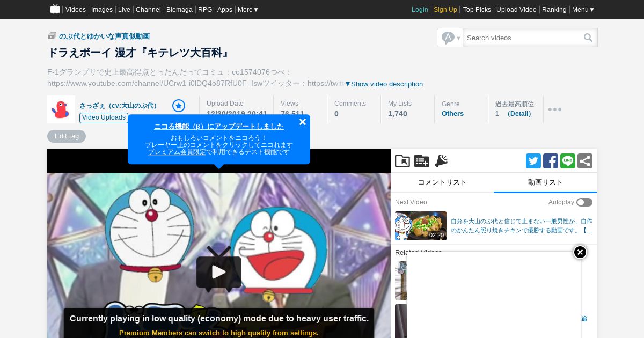644x338 pixels.
Task: Click the uploader avatar thumbnail
Action: click(61, 109)
